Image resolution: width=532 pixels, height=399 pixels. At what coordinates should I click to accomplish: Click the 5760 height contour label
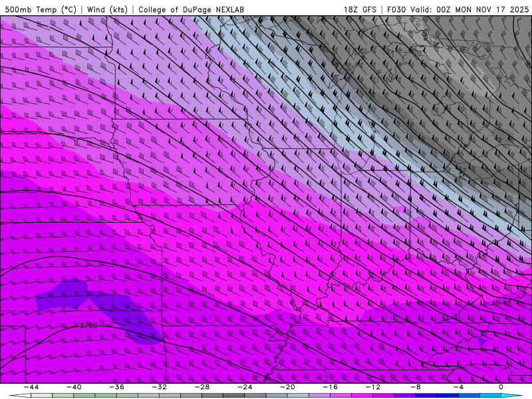[88, 326]
